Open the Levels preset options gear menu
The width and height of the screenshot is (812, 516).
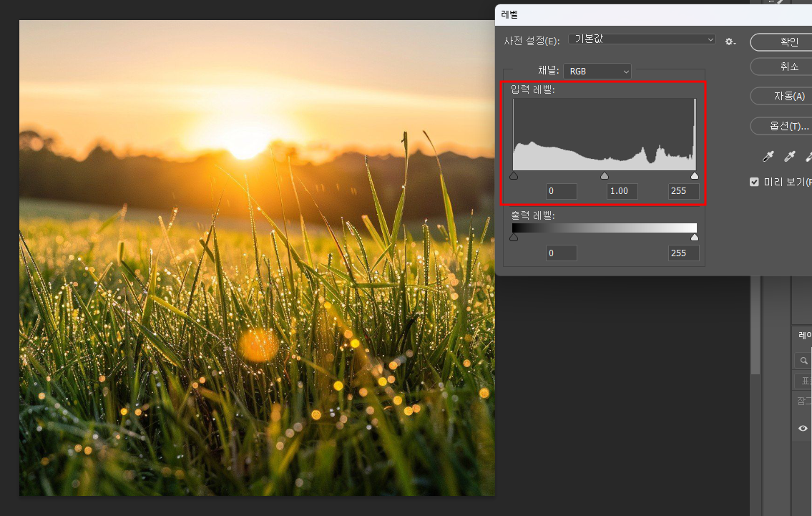[x=730, y=42]
